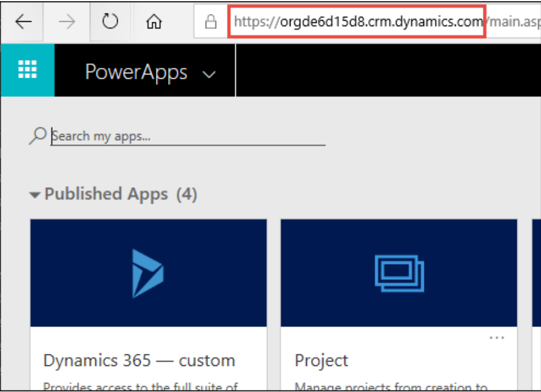Open the Project tile more options ellipsis
Image resolution: width=541 pixels, height=392 pixels.
pos(497,337)
